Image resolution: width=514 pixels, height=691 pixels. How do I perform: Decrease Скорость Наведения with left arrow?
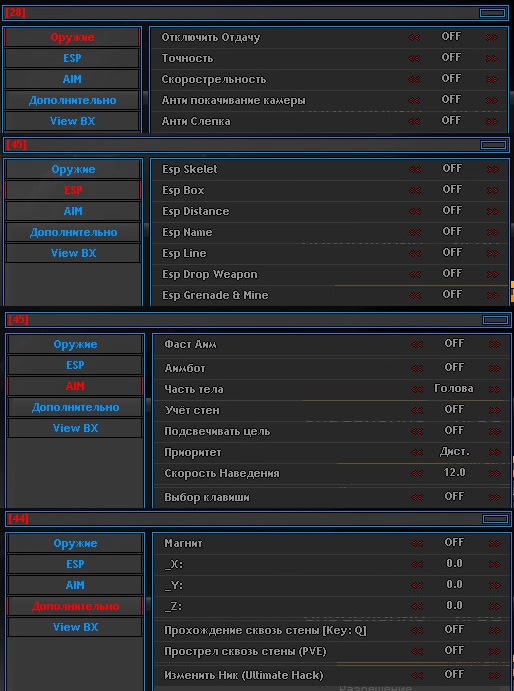click(417, 473)
